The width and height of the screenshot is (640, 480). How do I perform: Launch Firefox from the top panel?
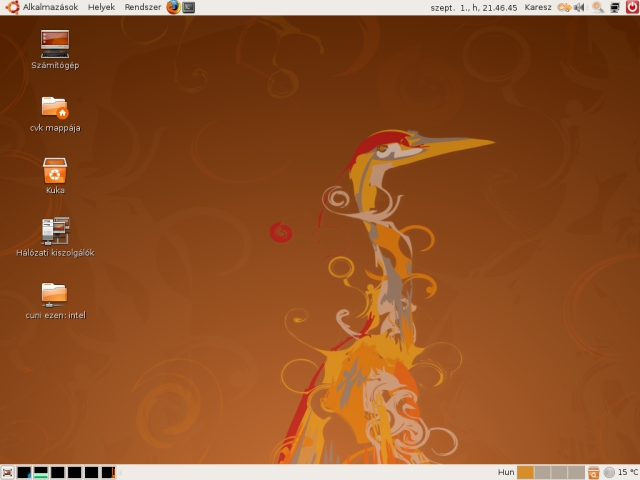coord(173,7)
